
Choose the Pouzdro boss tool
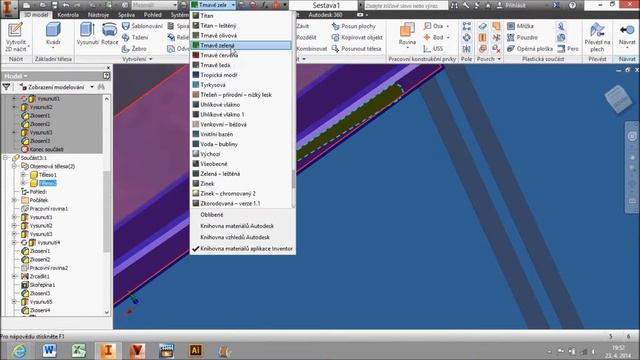pos(522,38)
